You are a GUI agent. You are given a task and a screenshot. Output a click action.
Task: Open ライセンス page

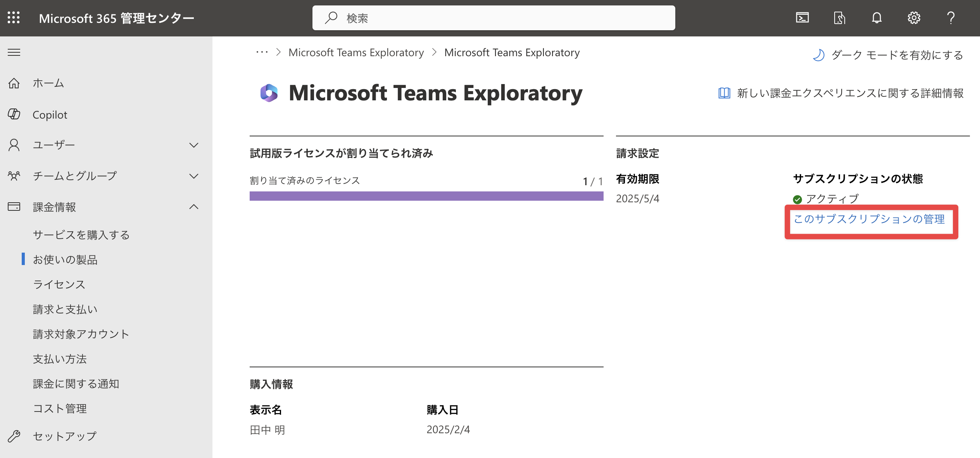point(59,284)
